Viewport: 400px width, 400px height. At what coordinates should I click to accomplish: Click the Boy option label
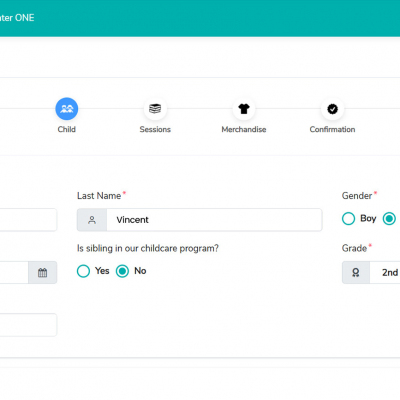[x=368, y=219]
